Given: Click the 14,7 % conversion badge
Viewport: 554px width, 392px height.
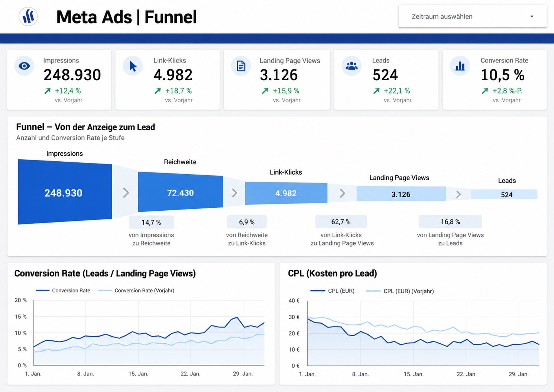Looking at the screenshot, I should click(151, 222).
